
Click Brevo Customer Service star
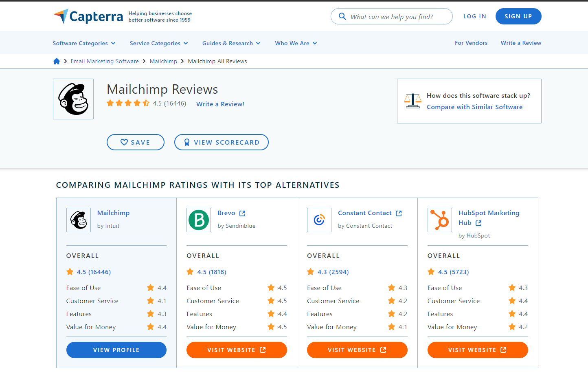coord(271,301)
